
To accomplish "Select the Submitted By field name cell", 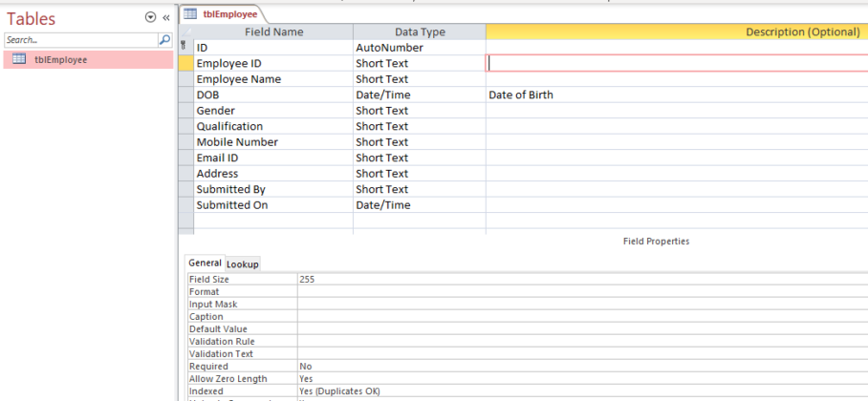I will click(273, 189).
